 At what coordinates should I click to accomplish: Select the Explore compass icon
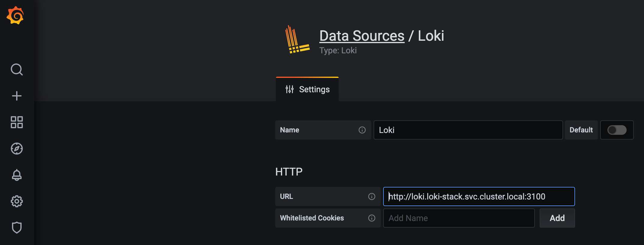point(17,149)
